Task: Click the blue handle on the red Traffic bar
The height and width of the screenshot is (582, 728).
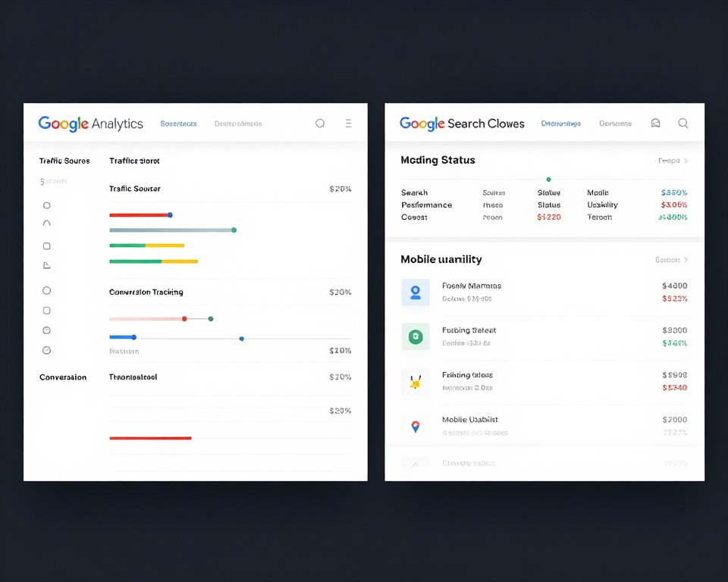Action: (171, 215)
